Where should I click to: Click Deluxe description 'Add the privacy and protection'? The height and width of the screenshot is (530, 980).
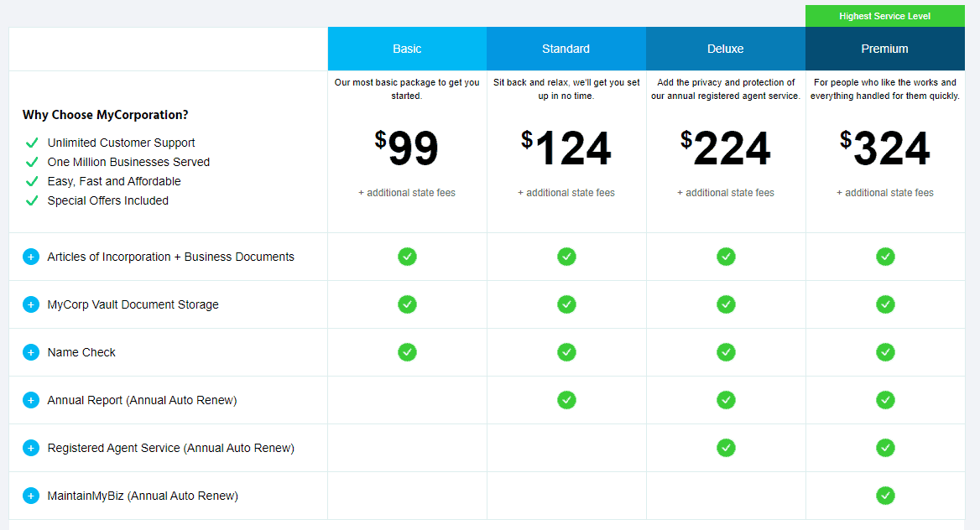[726, 89]
